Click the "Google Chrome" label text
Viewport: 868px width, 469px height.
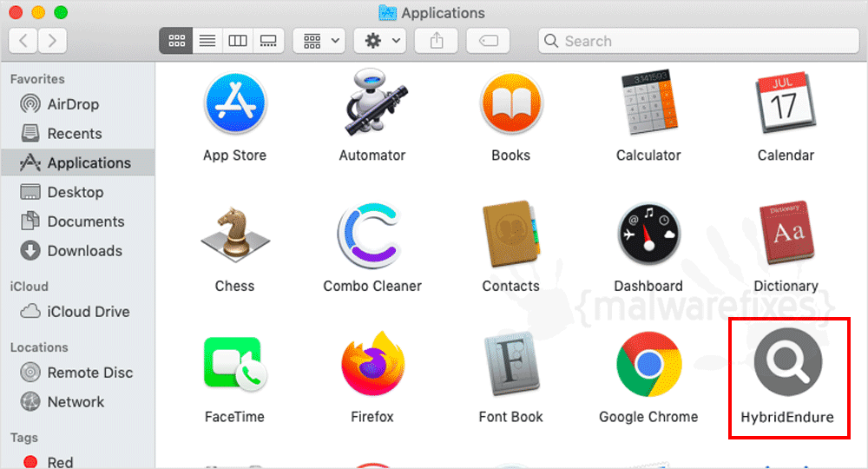click(648, 417)
